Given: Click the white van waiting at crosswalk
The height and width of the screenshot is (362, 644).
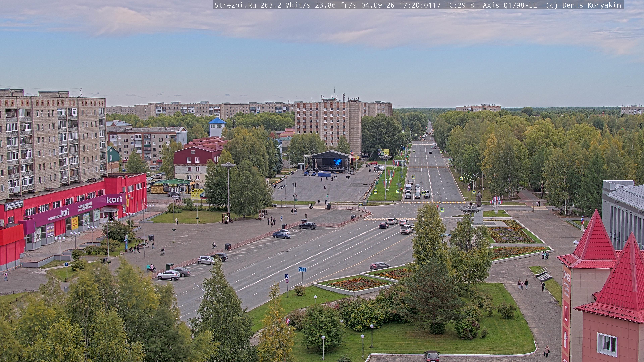Looking at the screenshot, I should [x=408, y=188].
